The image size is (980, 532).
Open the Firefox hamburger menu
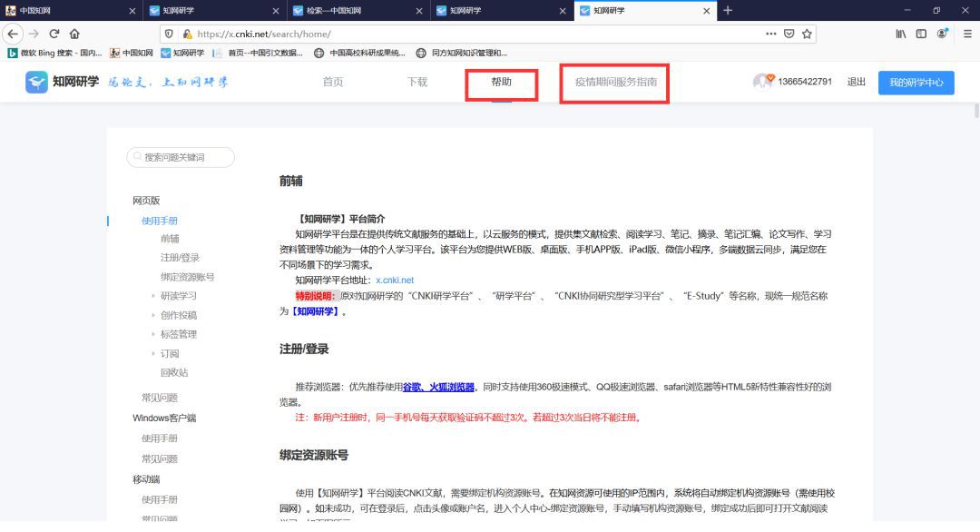[x=965, y=34]
